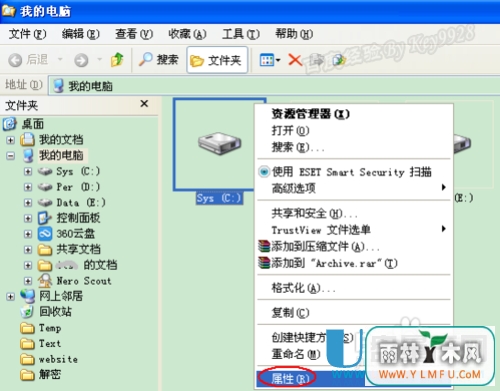The height and width of the screenshot is (391, 500).
Task: Open the 工具(T) menu
Action: [x=241, y=34]
